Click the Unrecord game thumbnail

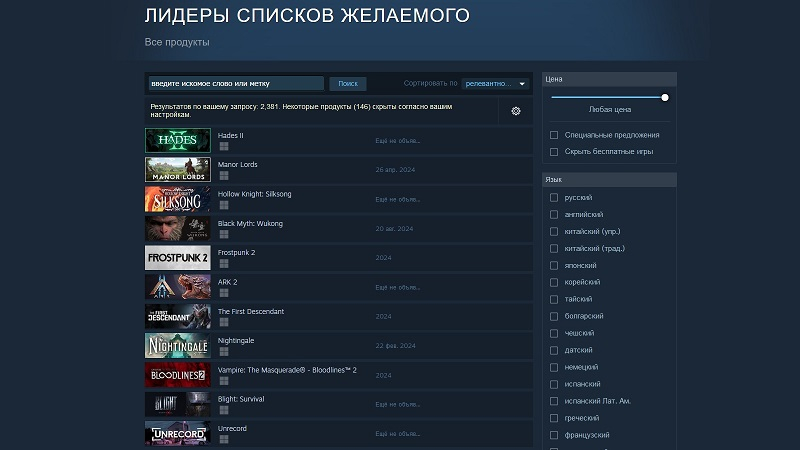pos(177,434)
